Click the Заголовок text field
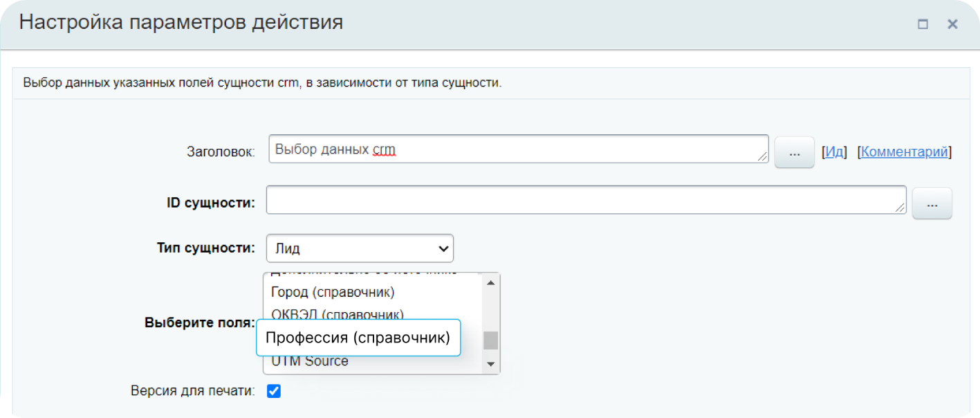Viewport: 980px width, 418px height. (517, 149)
